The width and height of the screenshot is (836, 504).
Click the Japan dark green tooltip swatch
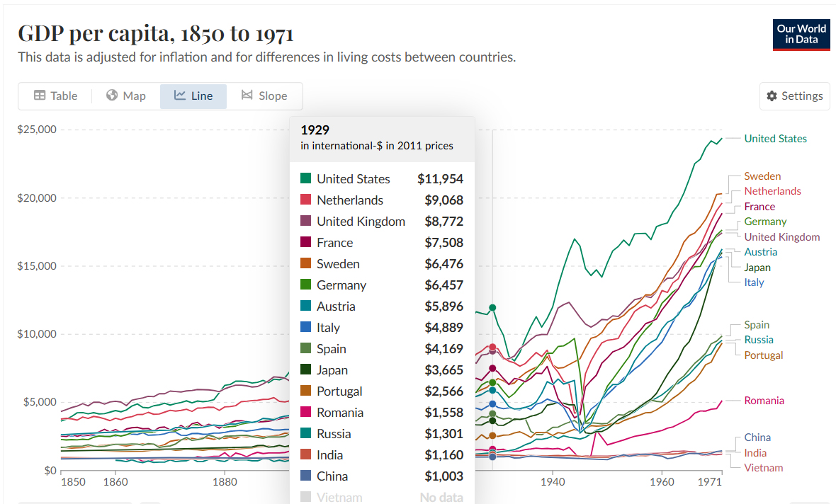306,370
